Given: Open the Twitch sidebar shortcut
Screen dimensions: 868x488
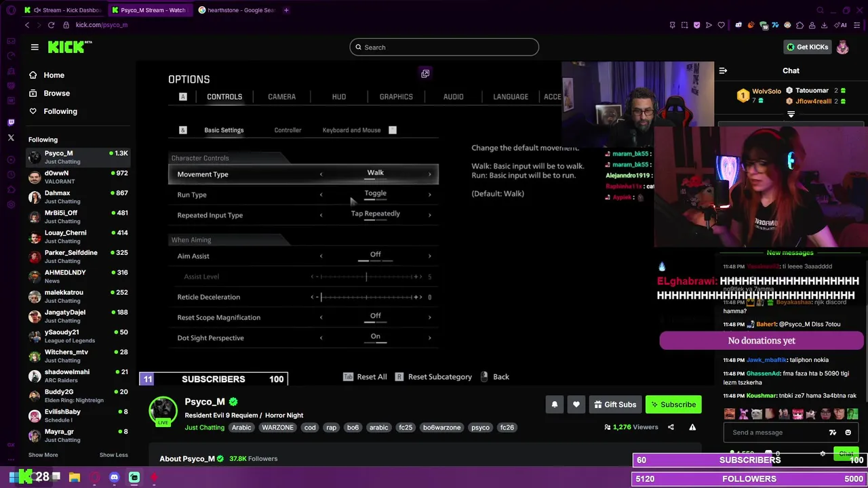Looking at the screenshot, I should [x=11, y=123].
